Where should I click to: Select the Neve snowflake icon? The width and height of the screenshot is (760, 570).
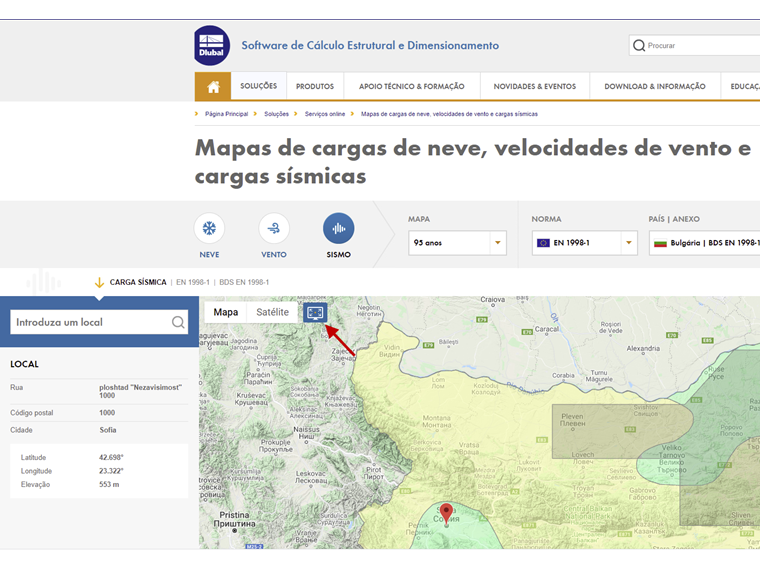pyautogui.click(x=209, y=228)
